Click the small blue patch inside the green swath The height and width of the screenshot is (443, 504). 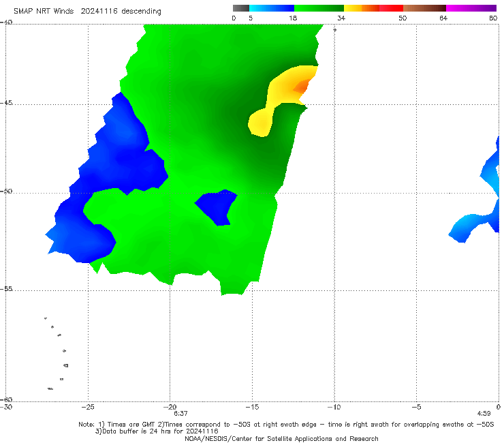(x=217, y=206)
